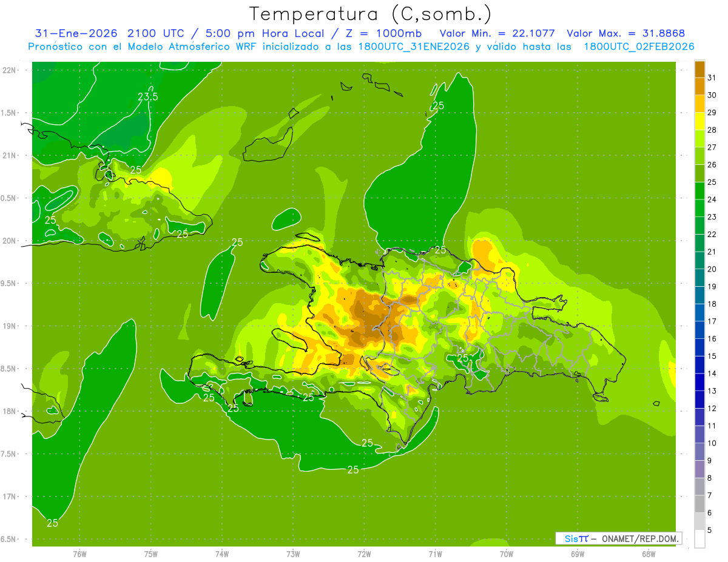Pick the olive-green swatch between 25 and 26
728x562 pixels.
699,173
